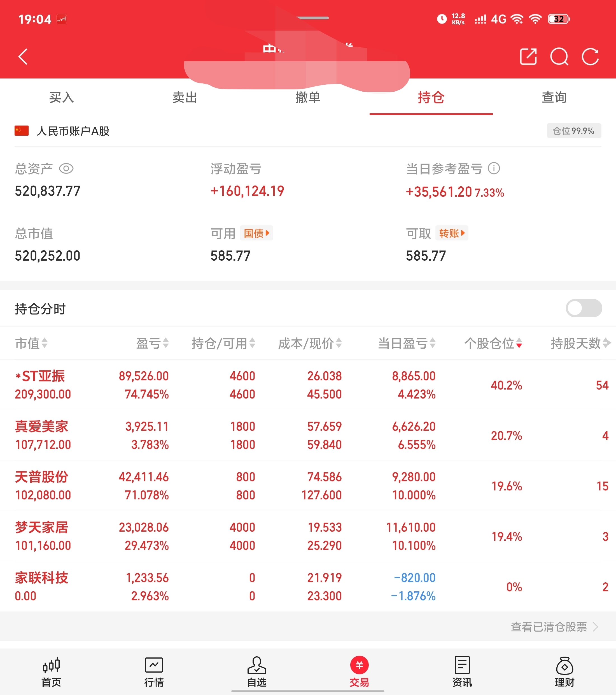The height and width of the screenshot is (695, 616).
Task: Tap the 转账 transfer button
Action: pos(452,233)
